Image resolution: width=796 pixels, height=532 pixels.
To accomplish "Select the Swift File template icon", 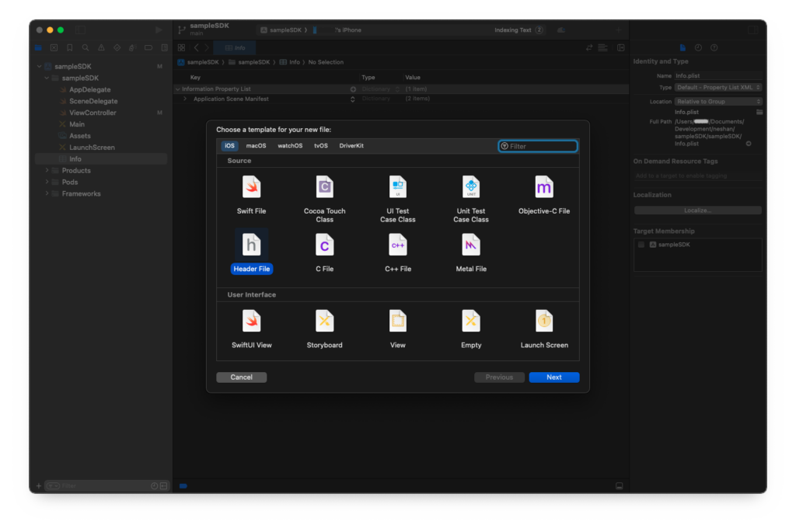I will coord(251,188).
